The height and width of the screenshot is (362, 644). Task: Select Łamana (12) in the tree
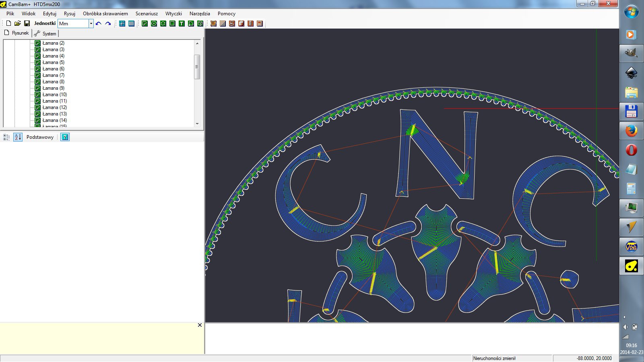click(54, 107)
